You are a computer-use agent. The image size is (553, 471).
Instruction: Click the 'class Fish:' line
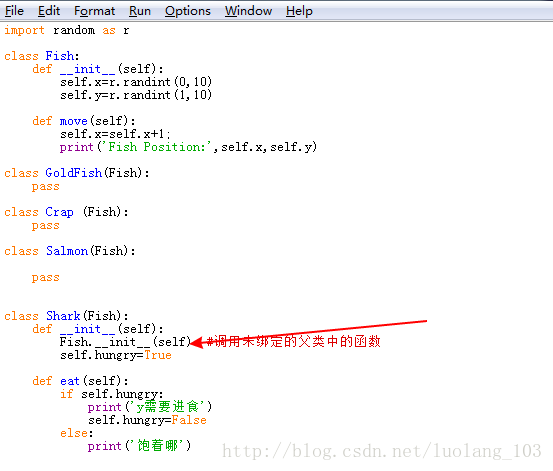[x=42, y=56]
